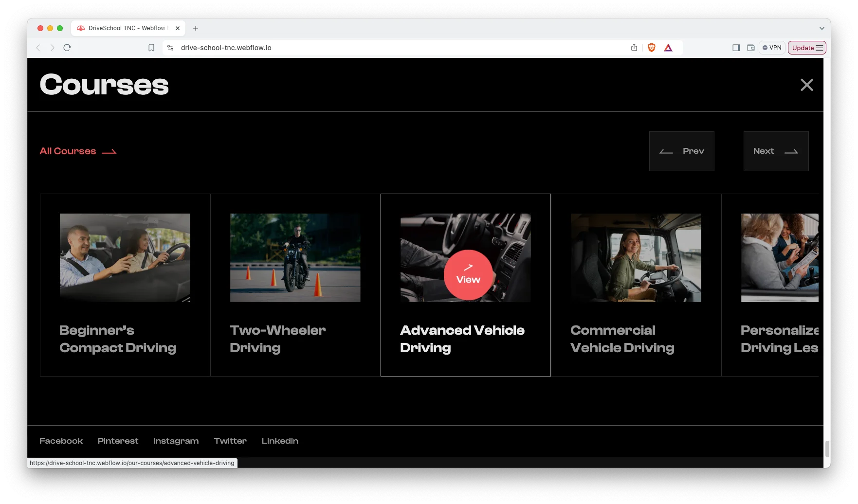The image size is (858, 504).
Task: Click the Brave Shields lion icon
Action: click(x=652, y=48)
